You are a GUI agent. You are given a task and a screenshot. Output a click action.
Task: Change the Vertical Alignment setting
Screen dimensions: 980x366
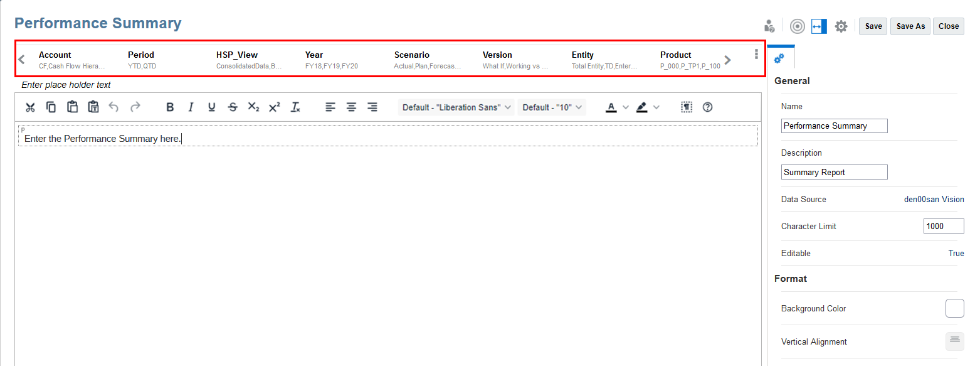pos(954,341)
